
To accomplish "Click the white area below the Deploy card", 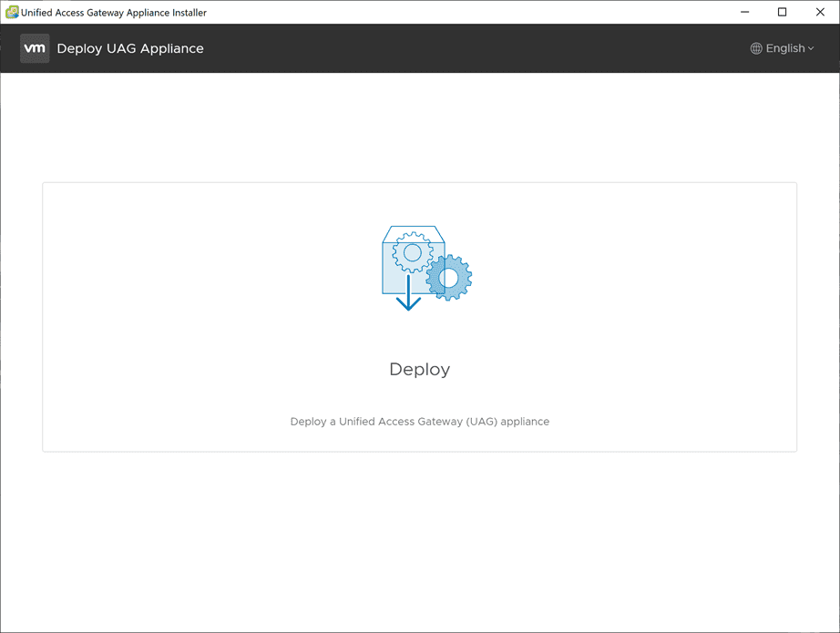I will point(419,541).
